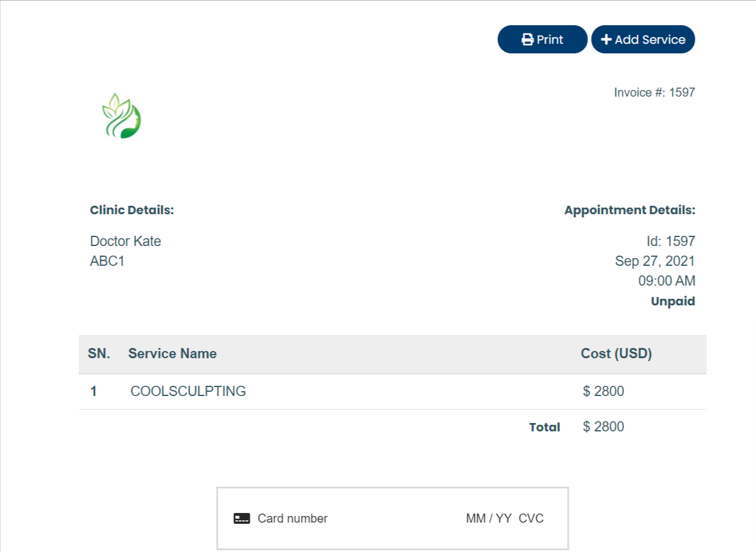Click the Sep 27, 2021 appointment date
Viewport: 756px width, 552px height.
(x=655, y=261)
